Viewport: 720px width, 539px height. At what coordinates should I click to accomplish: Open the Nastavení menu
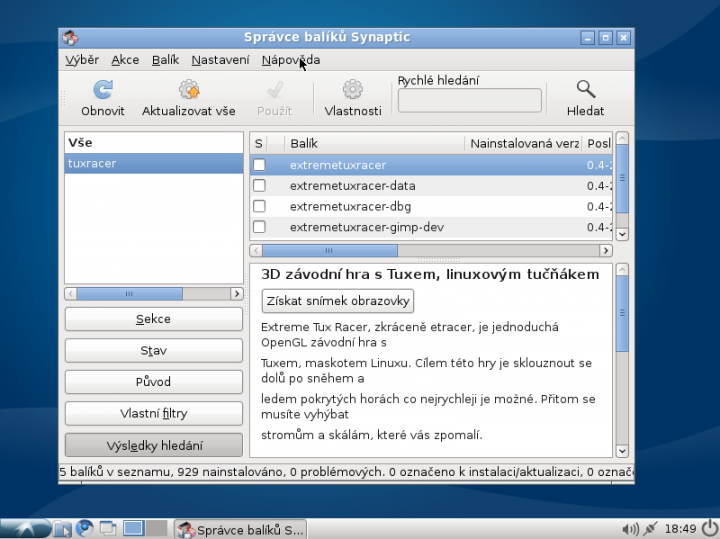pos(220,60)
